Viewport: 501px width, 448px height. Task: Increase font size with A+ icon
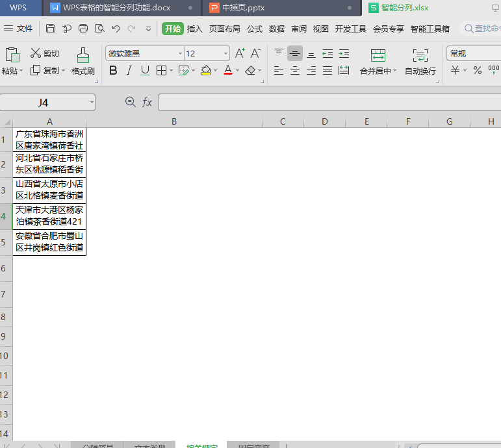click(240, 53)
